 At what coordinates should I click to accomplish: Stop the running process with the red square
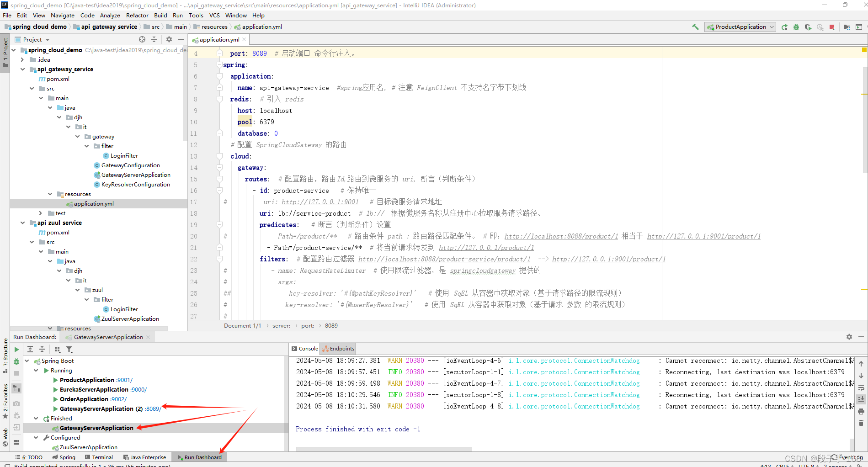click(x=832, y=27)
